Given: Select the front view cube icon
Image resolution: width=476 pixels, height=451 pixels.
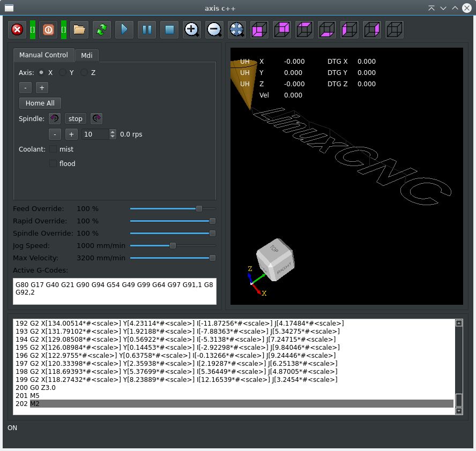Looking at the screenshot, I should click(x=259, y=29).
